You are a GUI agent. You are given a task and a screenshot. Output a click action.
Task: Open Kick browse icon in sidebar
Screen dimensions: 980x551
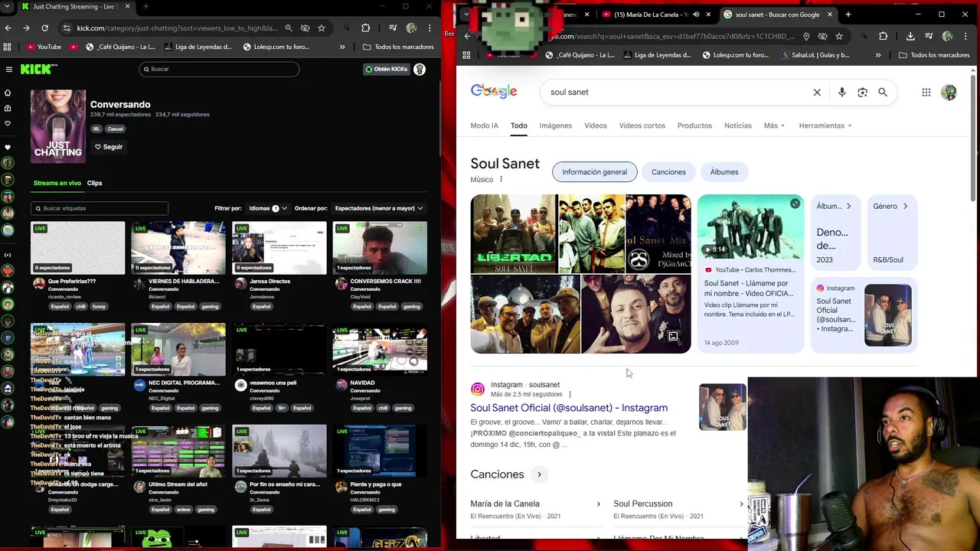pyautogui.click(x=8, y=108)
